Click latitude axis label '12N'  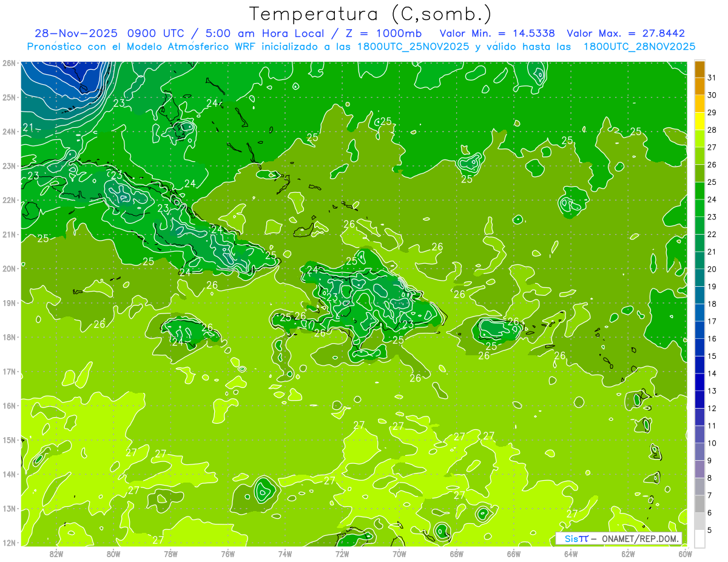pyautogui.click(x=9, y=543)
